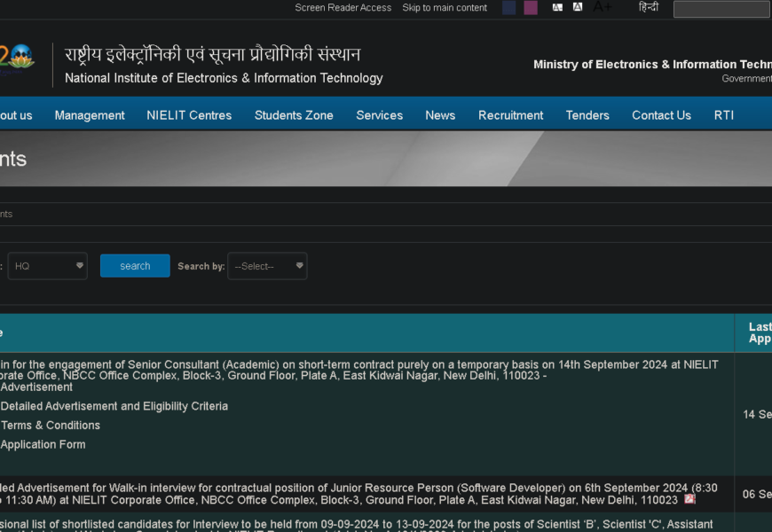Click Skip to main content
772x532 pixels.
tap(445, 7)
